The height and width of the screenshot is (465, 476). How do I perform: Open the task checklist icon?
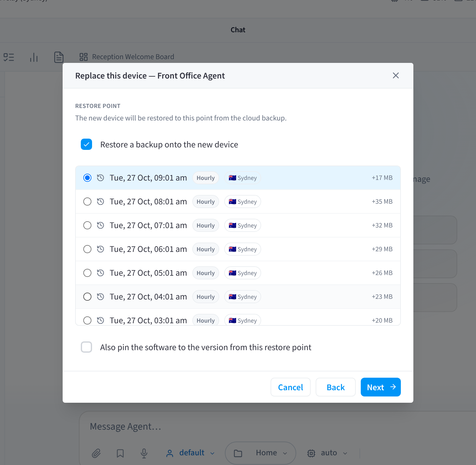[9, 57]
